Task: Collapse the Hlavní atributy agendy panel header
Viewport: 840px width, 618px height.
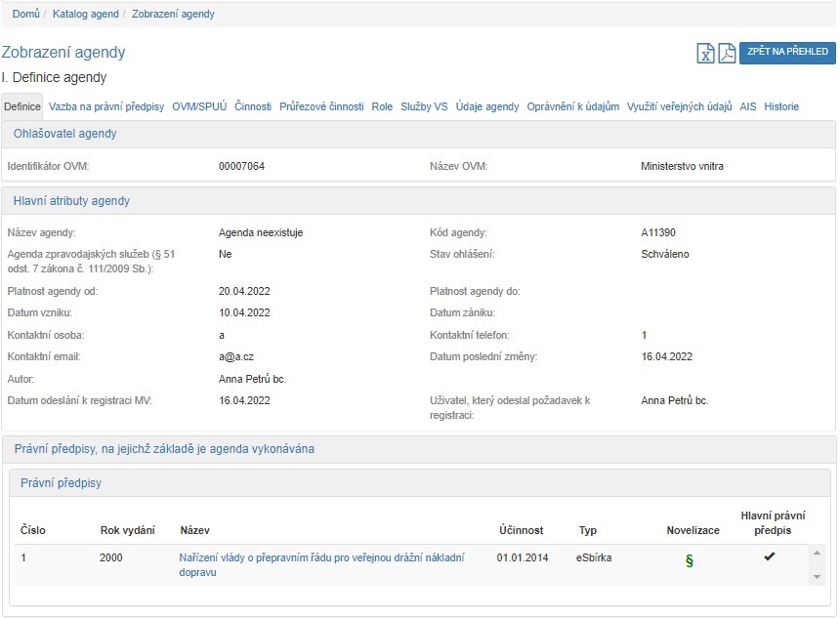Action: 71,201
